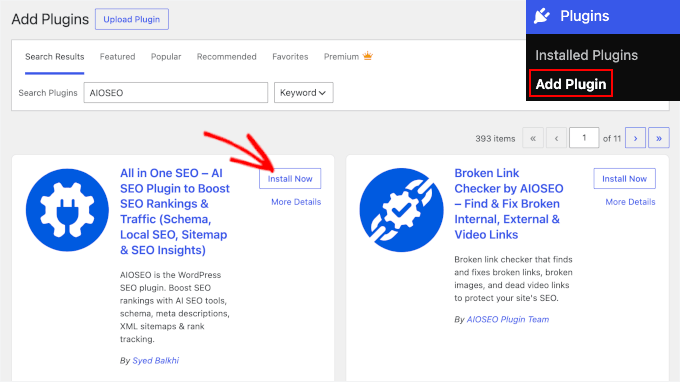This screenshot has width=680, height=382.
Task: Open the All in One SEO plugin title
Action: click(x=175, y=212)
